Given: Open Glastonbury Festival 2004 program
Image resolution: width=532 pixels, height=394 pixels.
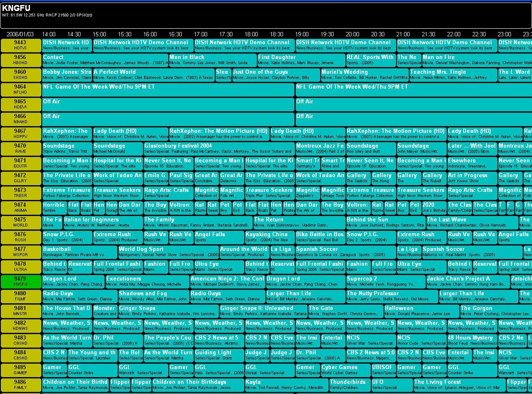Looking at the screenshot, I should click(x=219, y=148).
